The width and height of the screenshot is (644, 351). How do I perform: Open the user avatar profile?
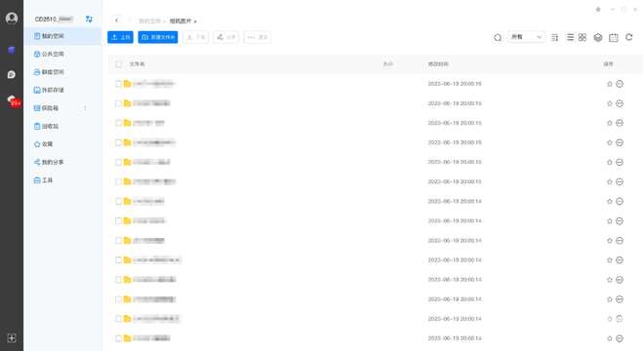click(x=12, y=19)
